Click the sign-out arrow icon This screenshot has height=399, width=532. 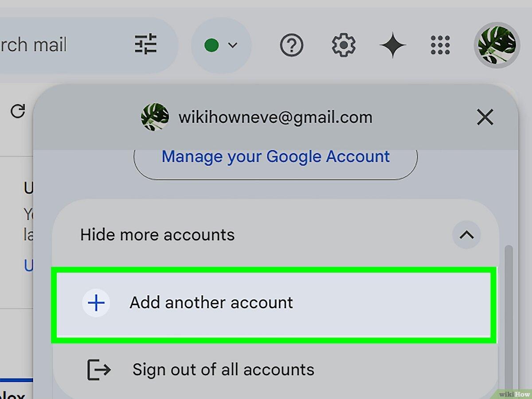(x=99, y=369)
